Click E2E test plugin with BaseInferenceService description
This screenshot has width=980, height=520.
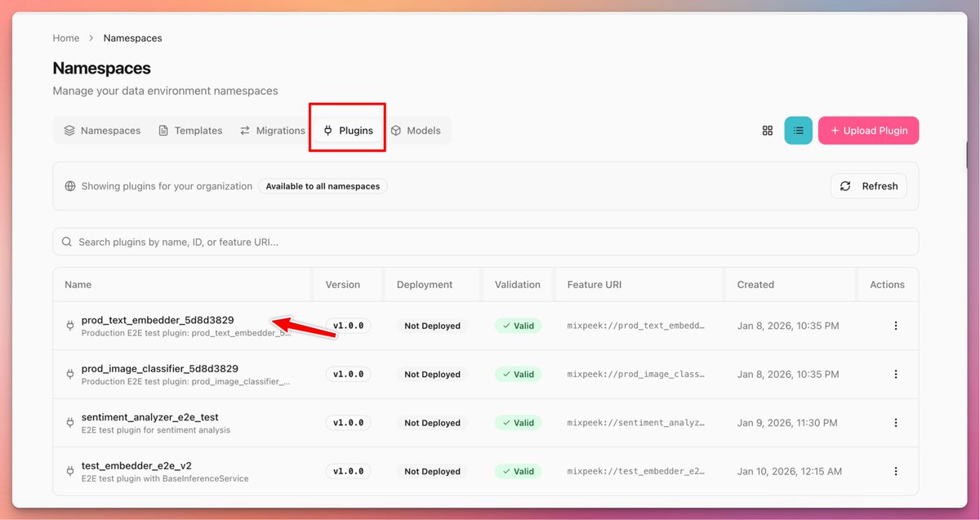pos(165,478)
